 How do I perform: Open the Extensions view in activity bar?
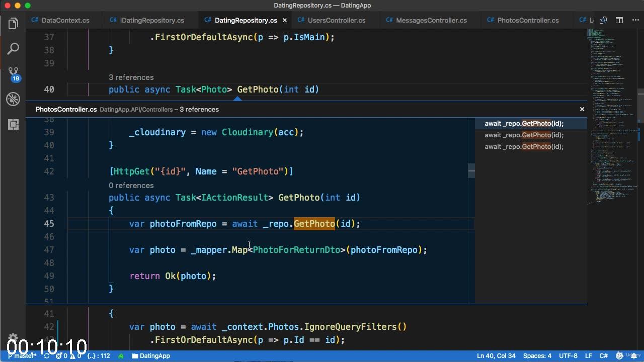[13, 124]
